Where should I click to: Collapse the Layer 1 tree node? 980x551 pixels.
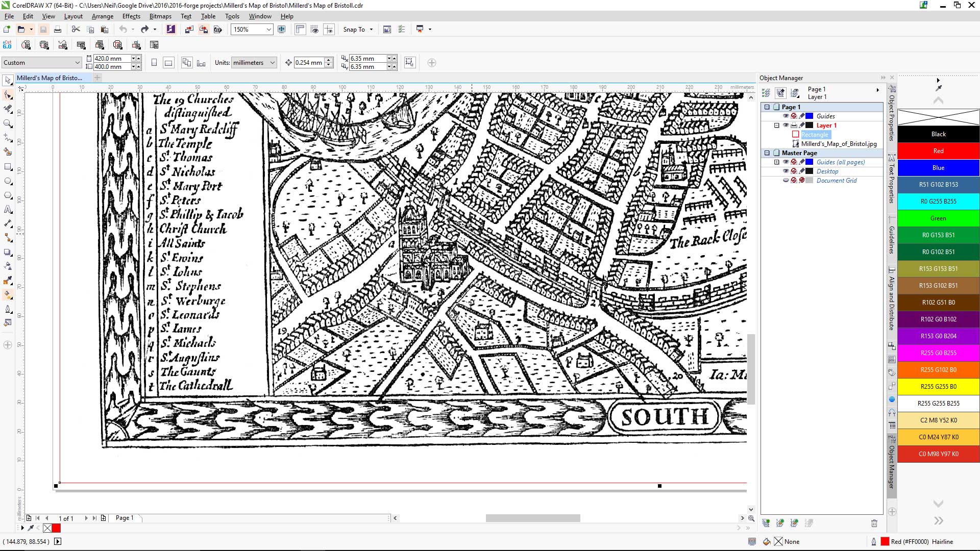point(777,126)
